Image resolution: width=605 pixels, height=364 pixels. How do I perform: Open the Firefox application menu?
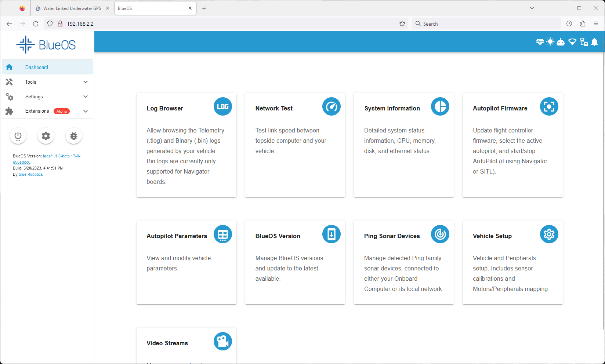coord(596,23)
